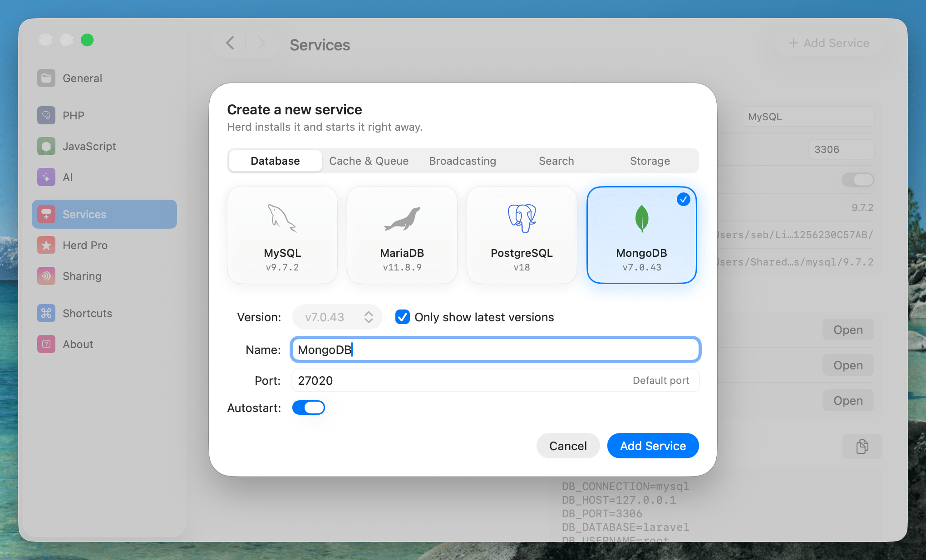This screenshot has width=926, height=560.
Task: Click the MySQL name field in background
Action: (x=808, y=117)
